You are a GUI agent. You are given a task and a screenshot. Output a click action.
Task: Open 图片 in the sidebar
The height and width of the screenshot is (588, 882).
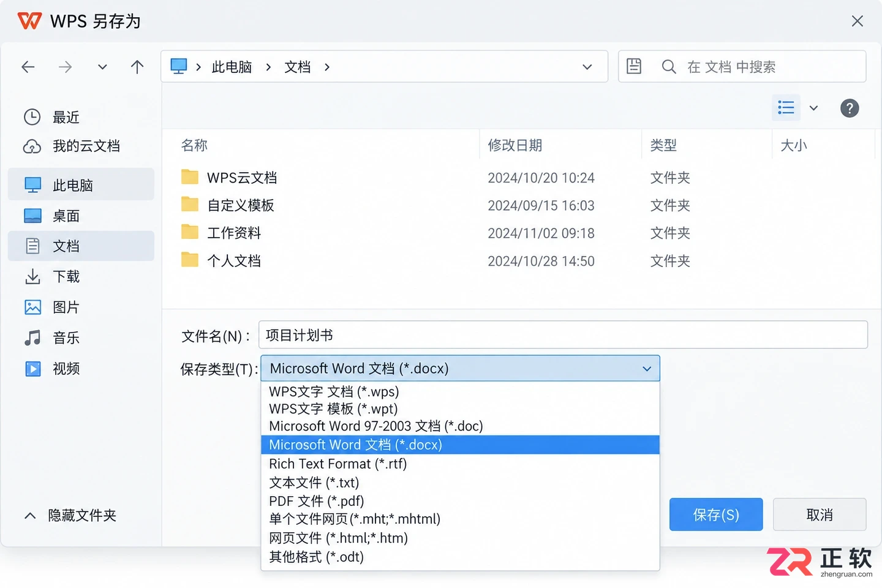click(x=81, y=307)
